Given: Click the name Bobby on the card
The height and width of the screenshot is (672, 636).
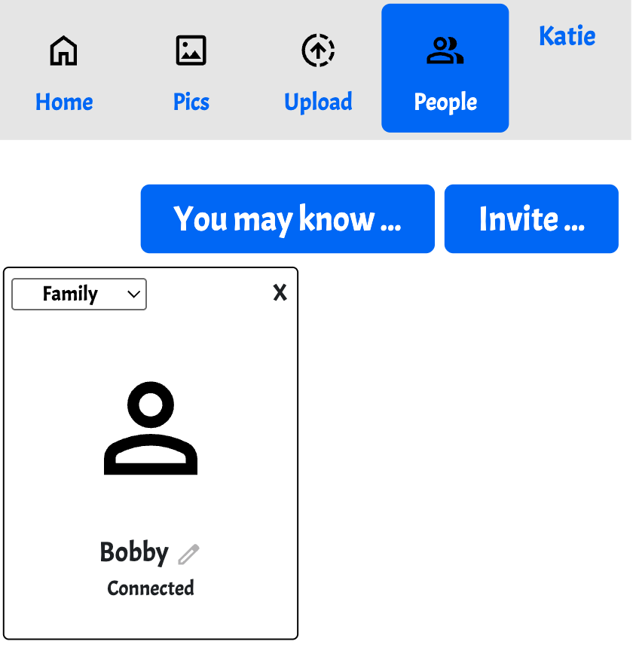Looking at the screenshot, I should [x=134, y=552].
